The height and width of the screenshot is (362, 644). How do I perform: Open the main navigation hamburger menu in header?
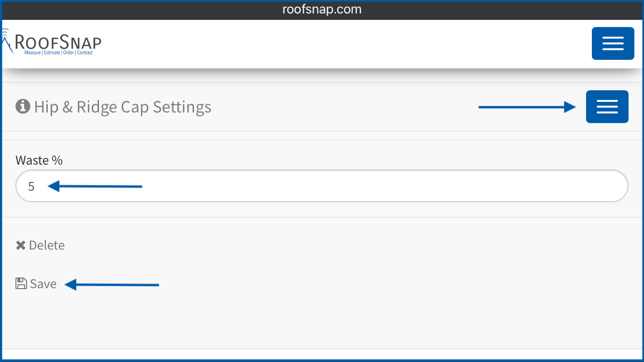[613, 43]
